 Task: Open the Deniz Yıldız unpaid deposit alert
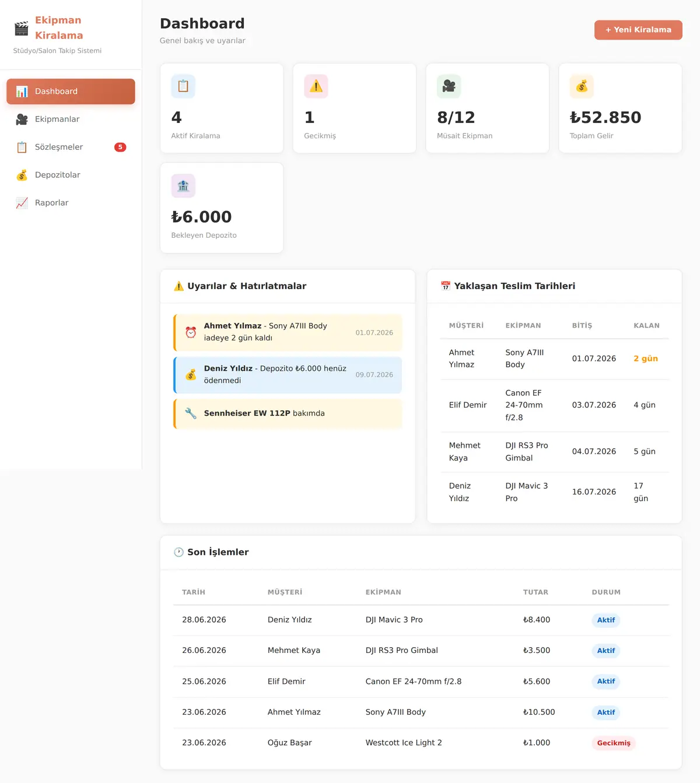click(288, 375)
